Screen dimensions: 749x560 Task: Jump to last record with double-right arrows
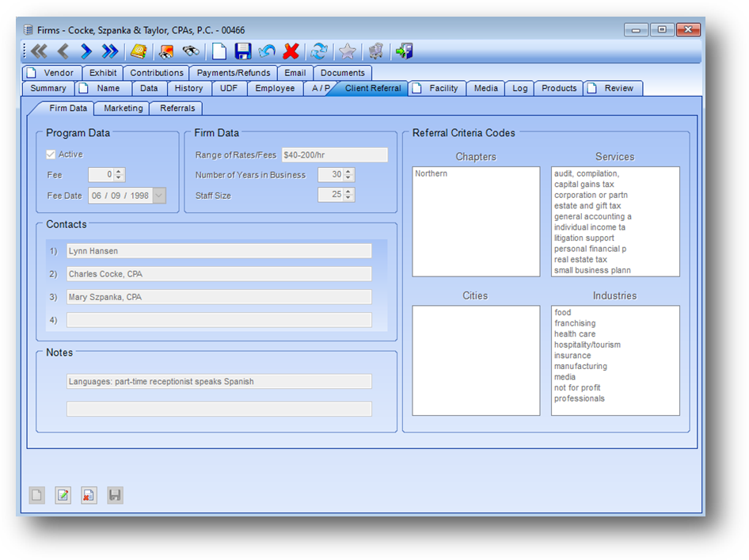(x=110, y=51)
